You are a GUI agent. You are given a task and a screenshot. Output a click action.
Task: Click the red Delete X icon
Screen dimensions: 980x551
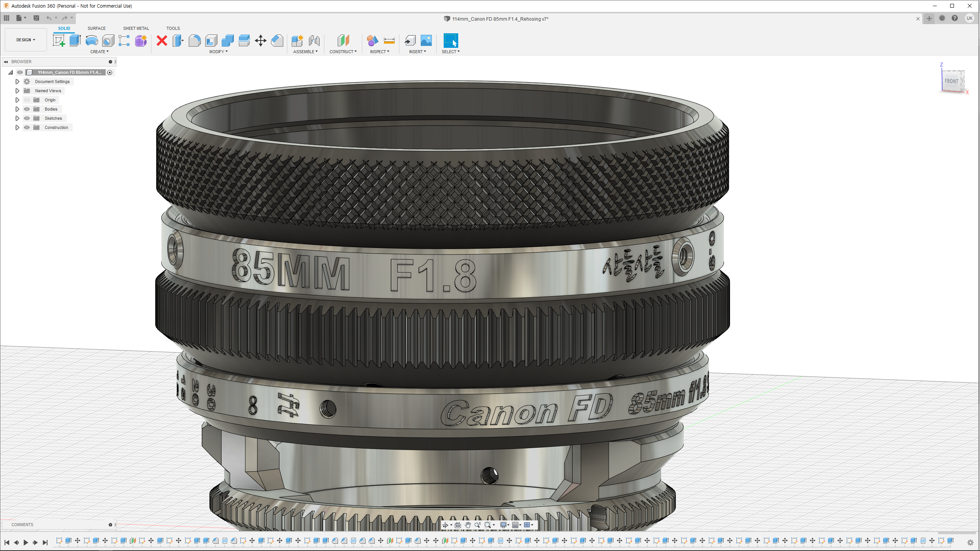coord(162,40)
